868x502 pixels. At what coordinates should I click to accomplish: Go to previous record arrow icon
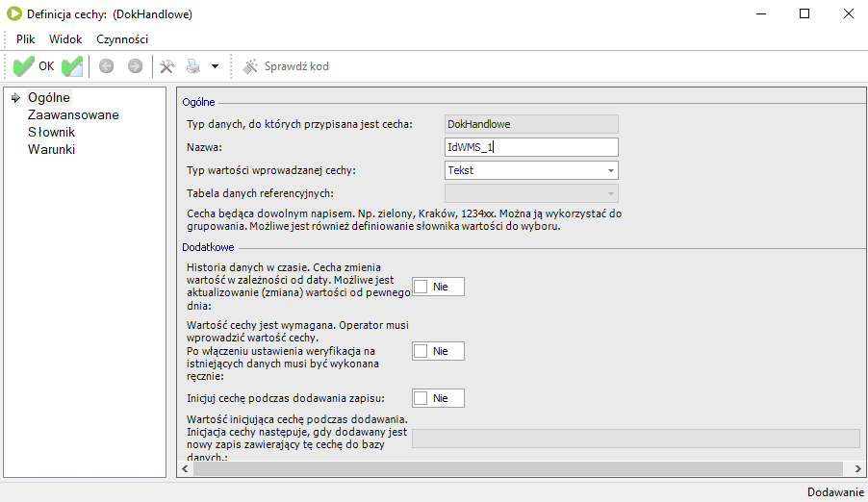106,66
